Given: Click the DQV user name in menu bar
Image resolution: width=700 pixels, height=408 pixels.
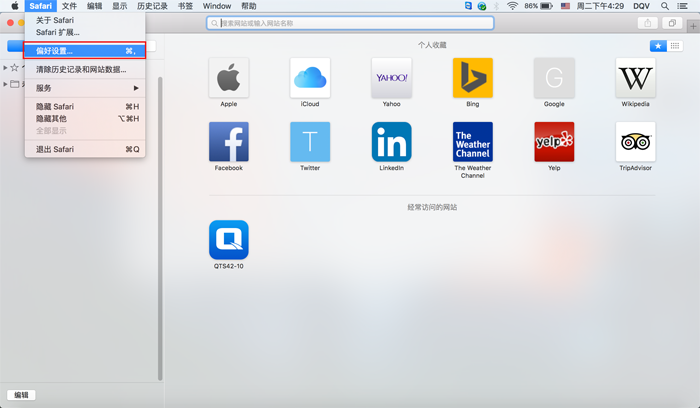Looking at the screenshot, I should tap(641, 6).
